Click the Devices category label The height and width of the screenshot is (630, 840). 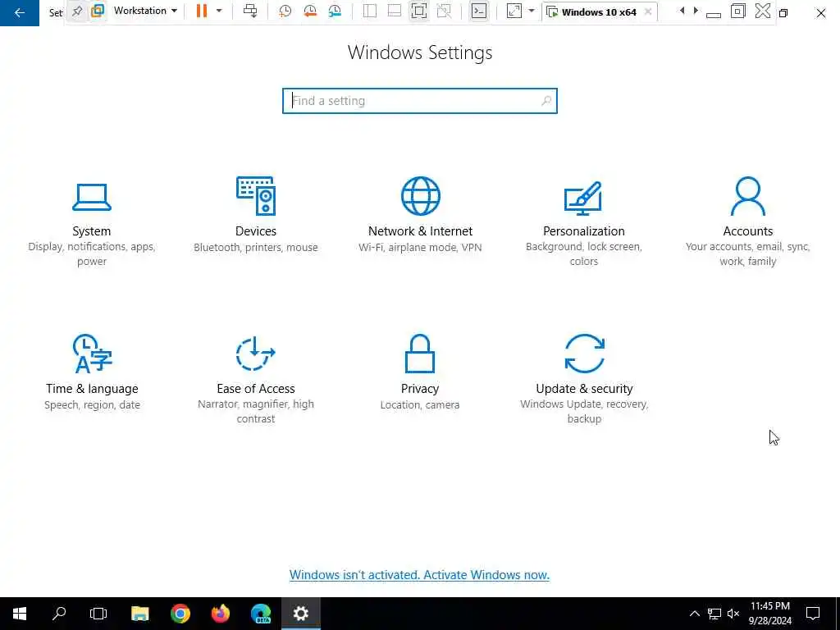coord(256,231)
